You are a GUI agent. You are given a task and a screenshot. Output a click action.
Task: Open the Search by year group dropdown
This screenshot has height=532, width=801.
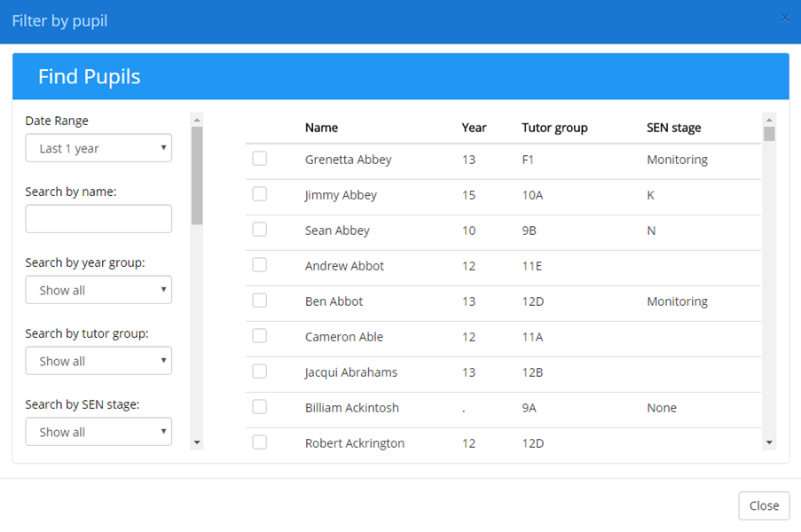[98, 289]
